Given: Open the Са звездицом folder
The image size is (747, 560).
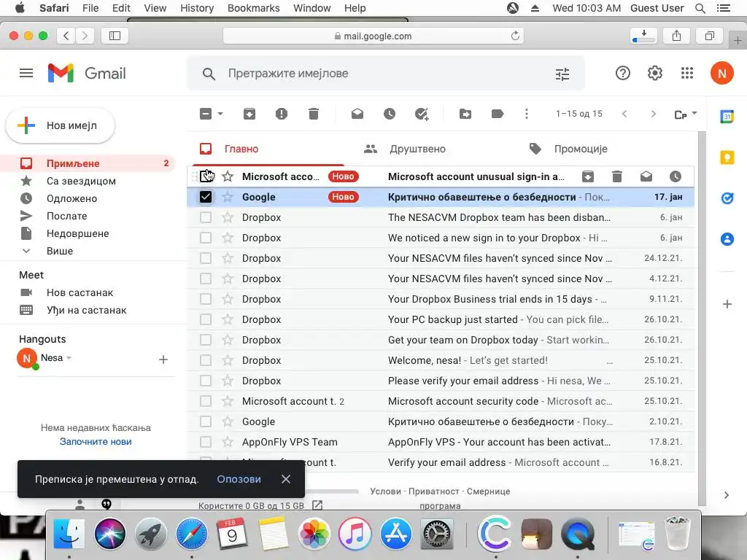Looking at the screenshot, I should pos(88,181).
